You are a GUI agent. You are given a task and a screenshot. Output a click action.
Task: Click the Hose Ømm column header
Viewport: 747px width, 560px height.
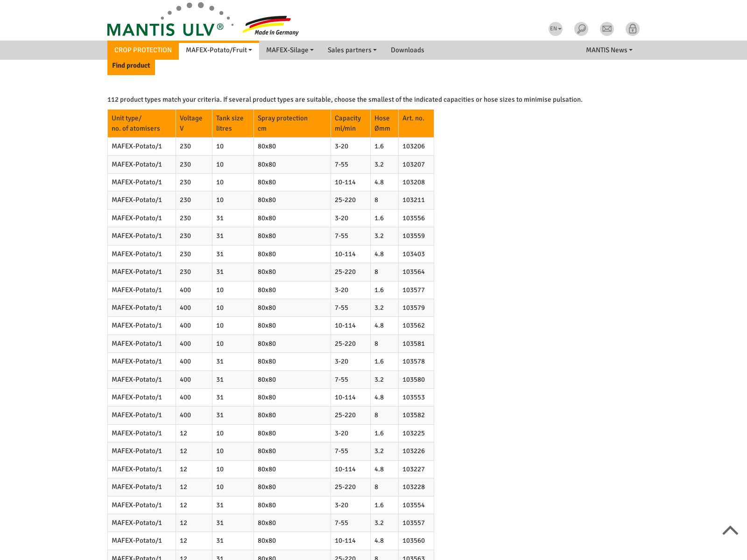pos(385,123)
